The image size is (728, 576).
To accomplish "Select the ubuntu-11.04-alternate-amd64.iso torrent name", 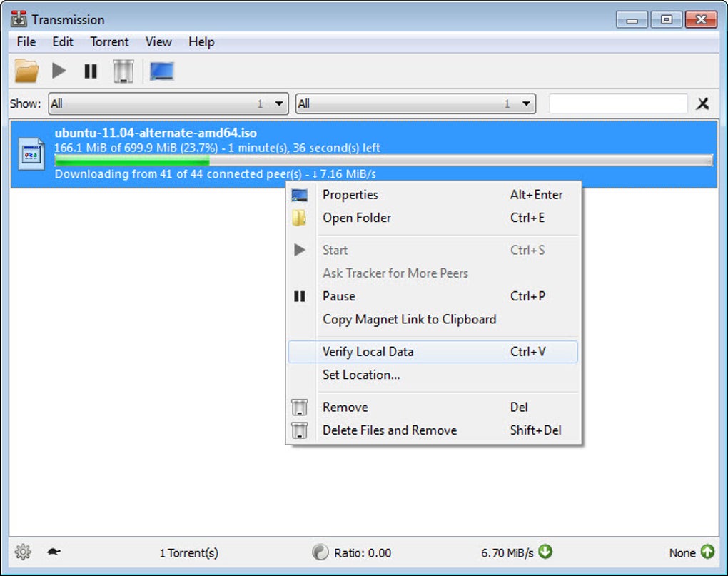I will tap(156, 133).
